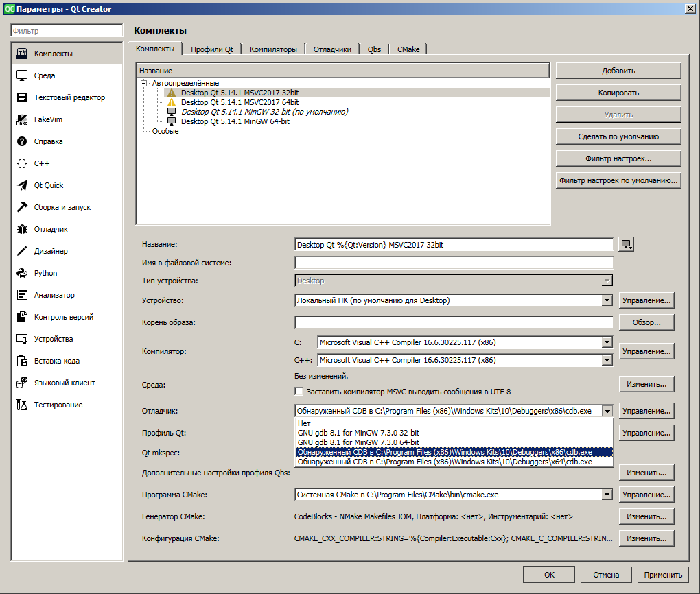Select the Устройства icon
Viewport: 700px width, 594px height.
coord(22,339)
